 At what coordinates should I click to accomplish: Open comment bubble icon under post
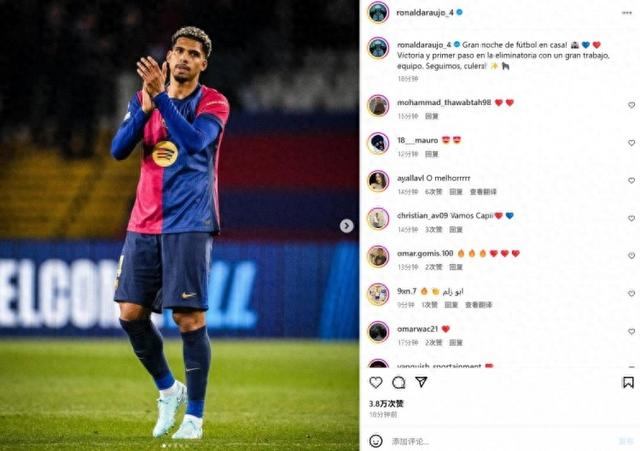pos(398,382)
